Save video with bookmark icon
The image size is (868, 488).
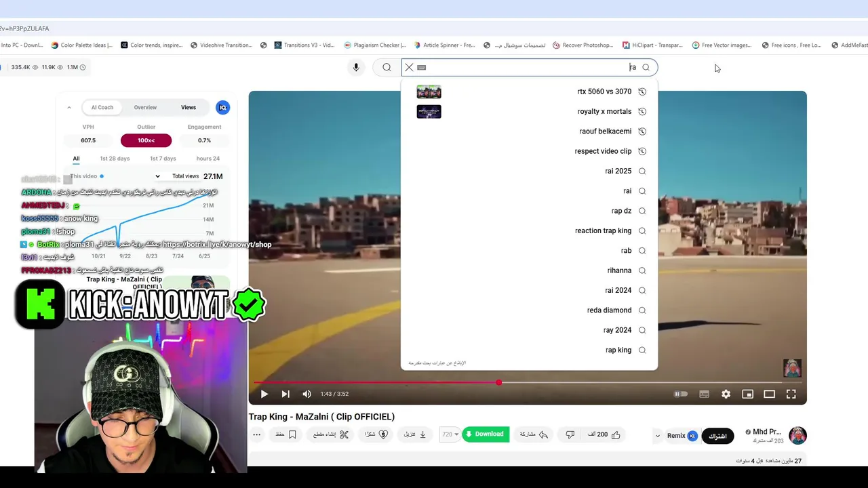tap(286, 434)
